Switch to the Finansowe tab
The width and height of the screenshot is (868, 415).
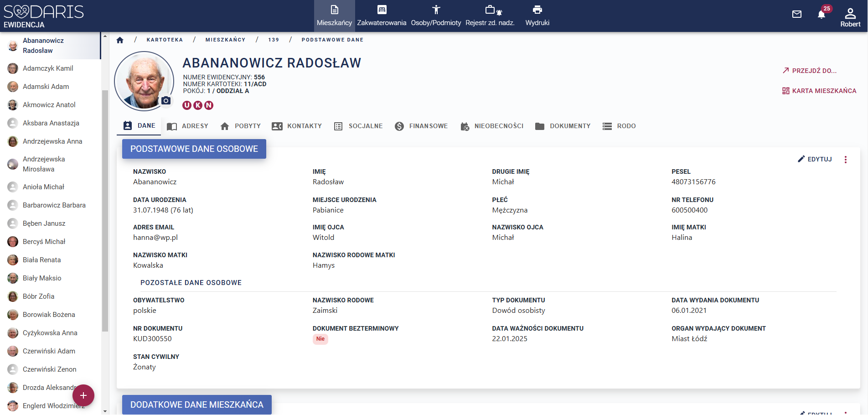[421, 126]
